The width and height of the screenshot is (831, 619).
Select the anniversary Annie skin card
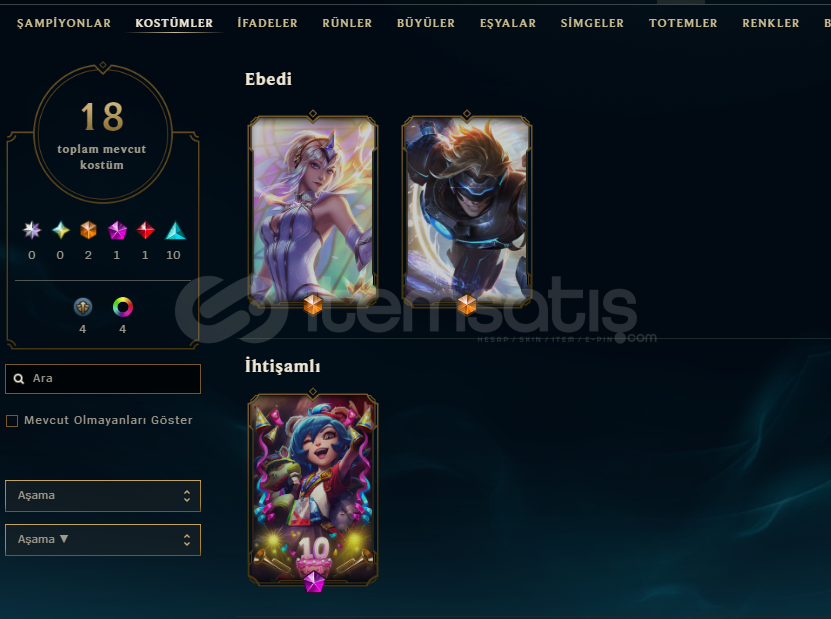click(x=313, y=489)
